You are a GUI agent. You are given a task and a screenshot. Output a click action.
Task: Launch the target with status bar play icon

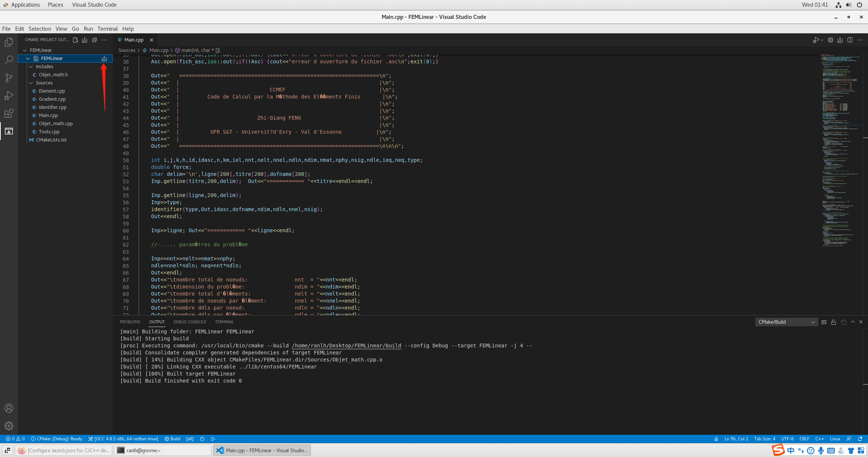(x=213, y=439)
